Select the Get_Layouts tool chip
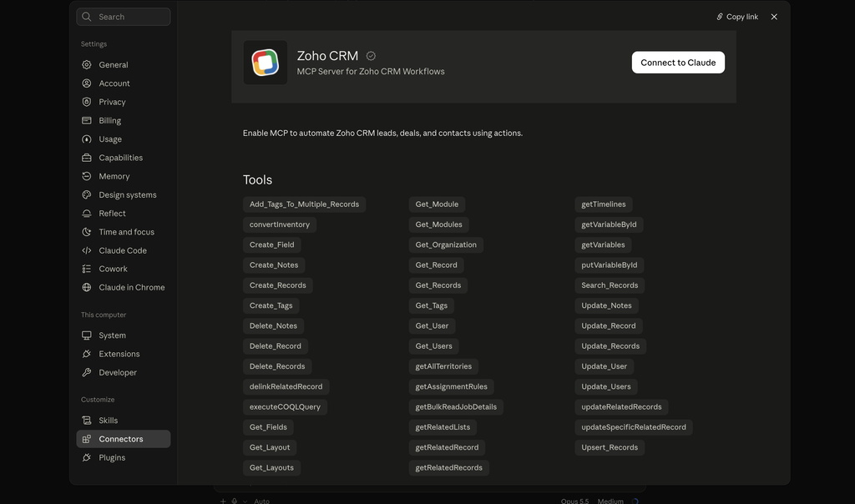 pyautogui.click(x=271, y=467)
